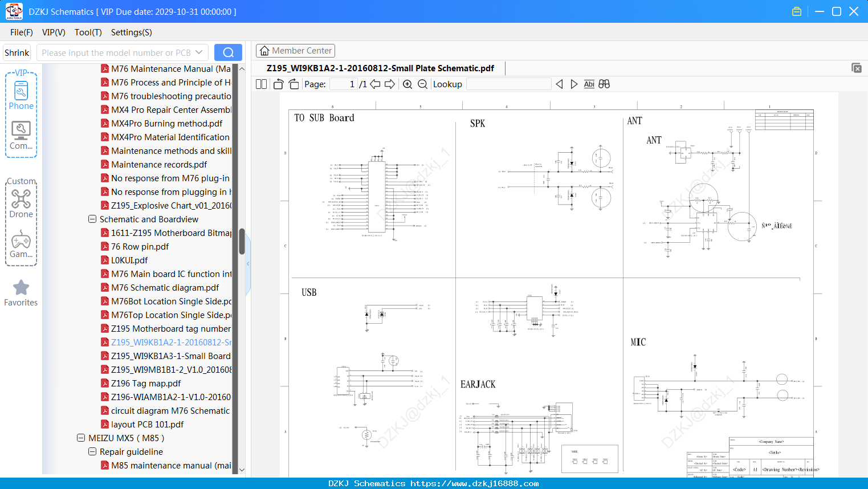Open MX4Pro Burning method.pdf

[162, 124]
